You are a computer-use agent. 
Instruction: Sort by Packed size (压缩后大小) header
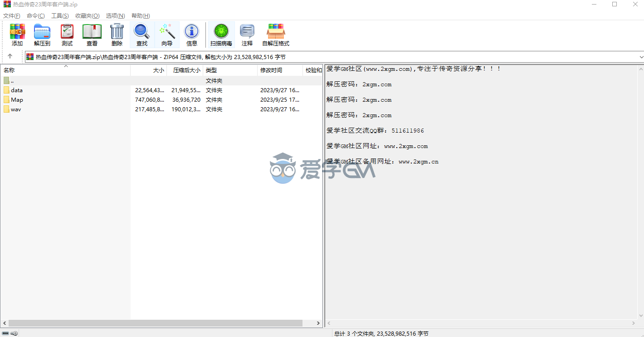pyautogui.click(x=185, y=70)
